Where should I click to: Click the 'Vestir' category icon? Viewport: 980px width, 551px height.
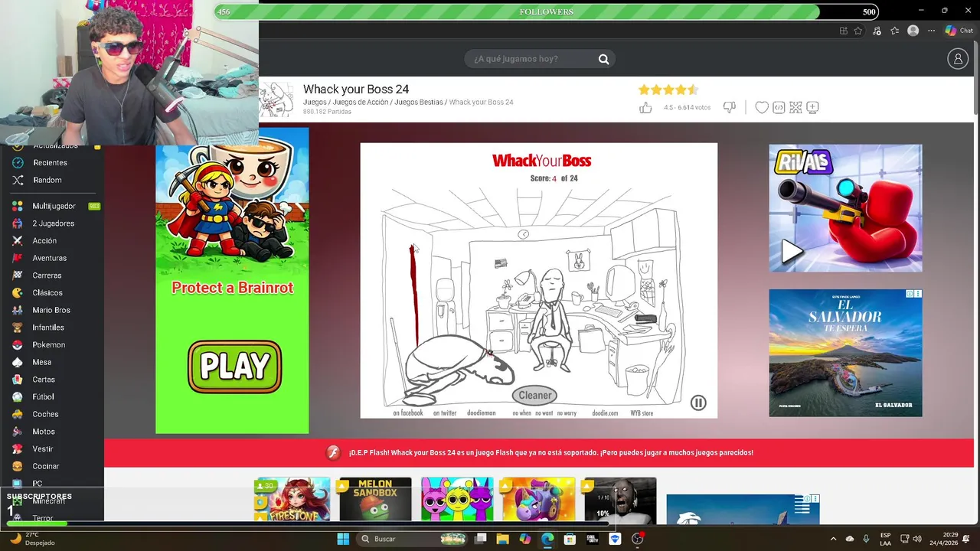(18, 448)
